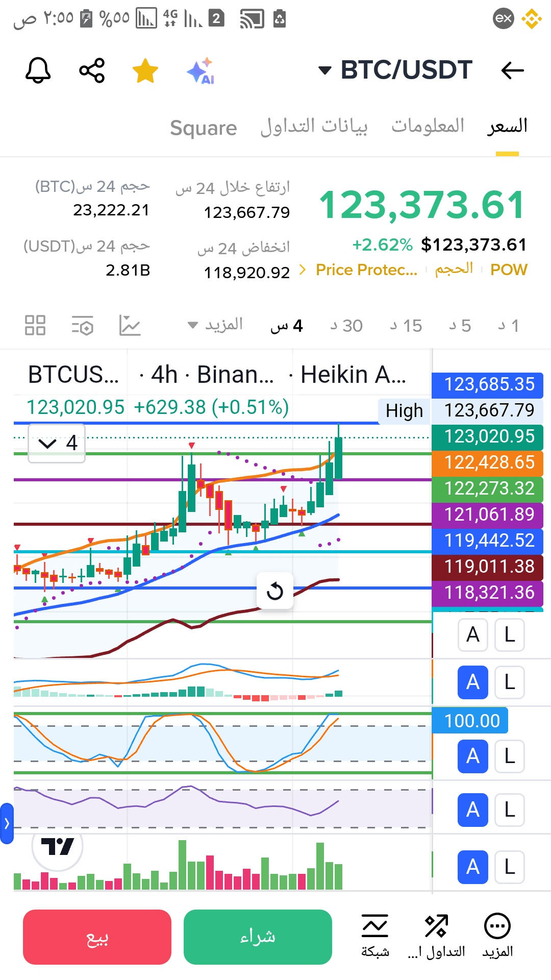Toggle A auto-scale on stochastic pane

click(473, 756)
